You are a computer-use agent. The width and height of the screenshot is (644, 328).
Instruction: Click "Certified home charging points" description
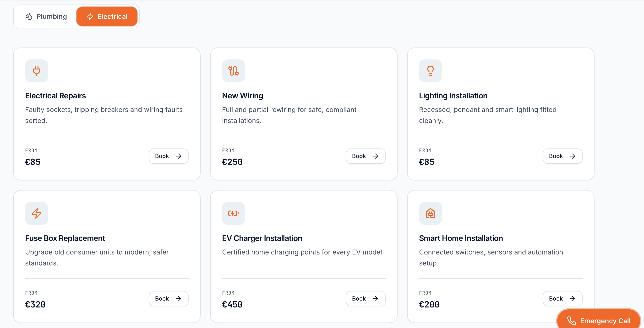coord(303,252)
